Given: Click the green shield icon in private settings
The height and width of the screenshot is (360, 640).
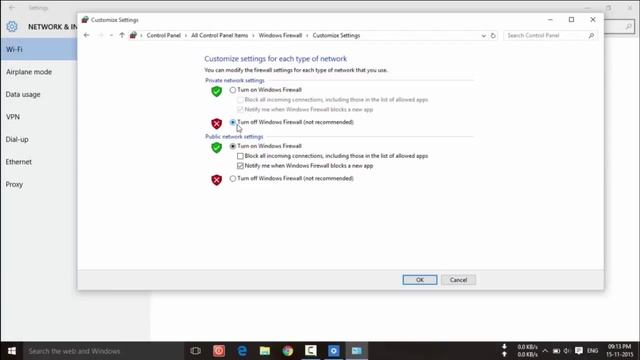Looking at the screenshot, I should pyautogui.click(x=216, y=91).
